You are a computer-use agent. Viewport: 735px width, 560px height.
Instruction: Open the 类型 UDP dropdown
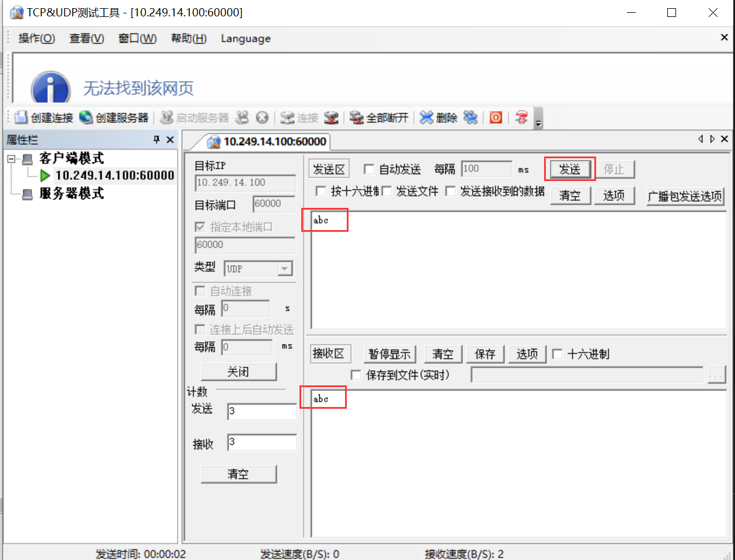click(x=284, y=269)
